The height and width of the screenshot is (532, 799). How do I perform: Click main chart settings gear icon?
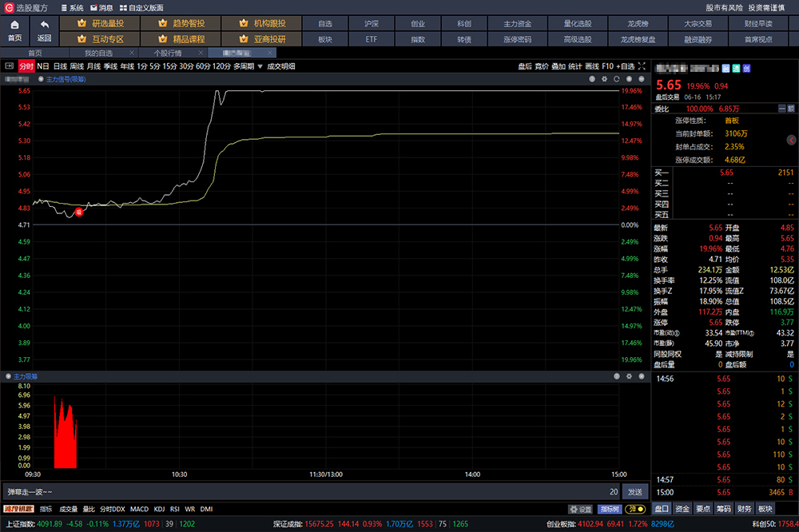click(604, 79)
